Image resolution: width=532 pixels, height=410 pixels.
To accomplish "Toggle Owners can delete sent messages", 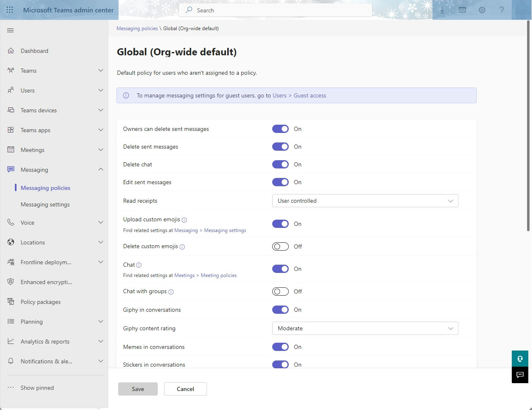I will 280,129.
